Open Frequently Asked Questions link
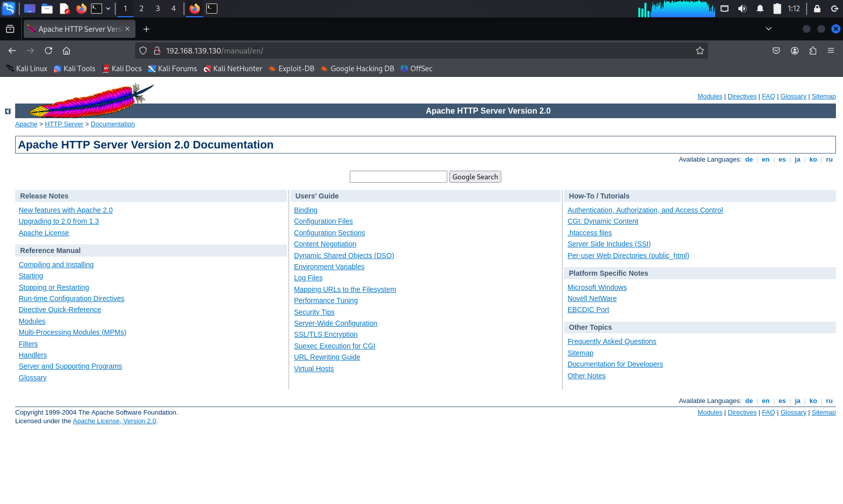The image size is (843, 504). click(612, 341)
